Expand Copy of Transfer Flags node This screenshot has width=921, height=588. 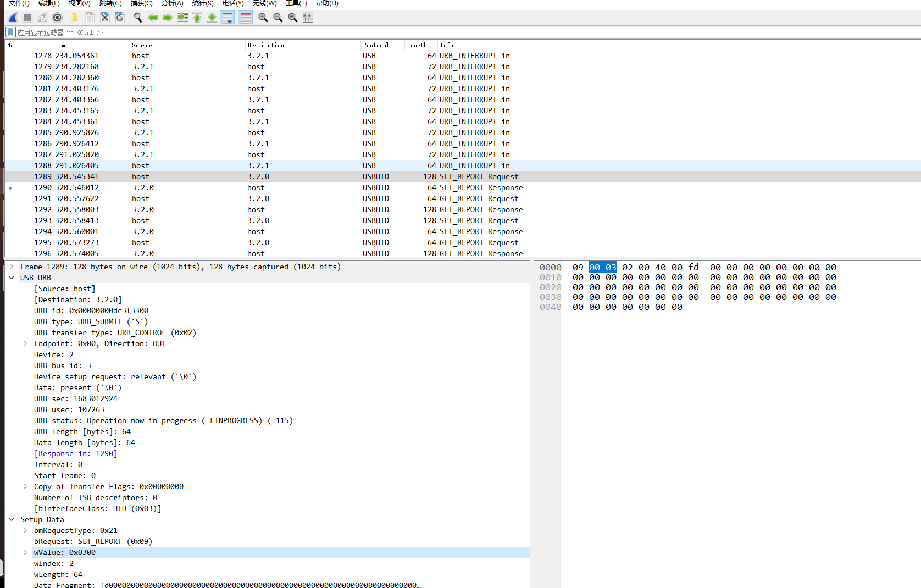[25, 486]
